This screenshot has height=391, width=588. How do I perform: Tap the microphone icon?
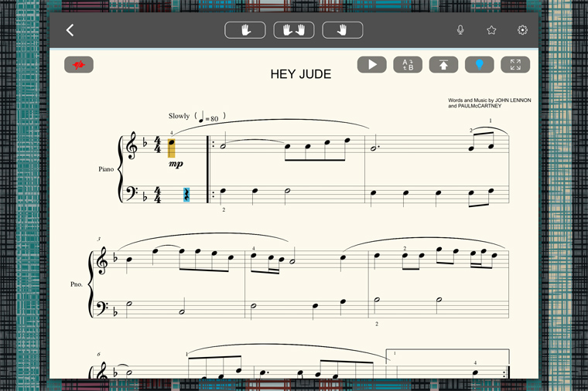pos(460,30)
